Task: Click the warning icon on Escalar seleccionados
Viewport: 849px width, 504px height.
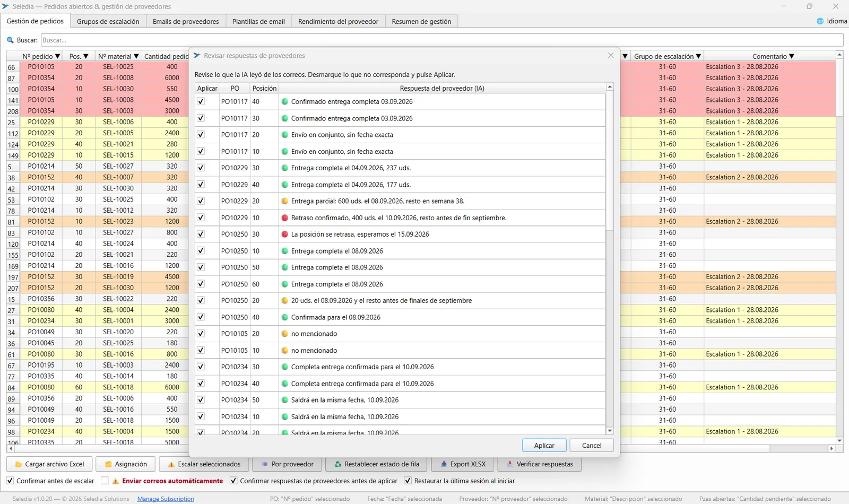Action: (x=171, y=464)
